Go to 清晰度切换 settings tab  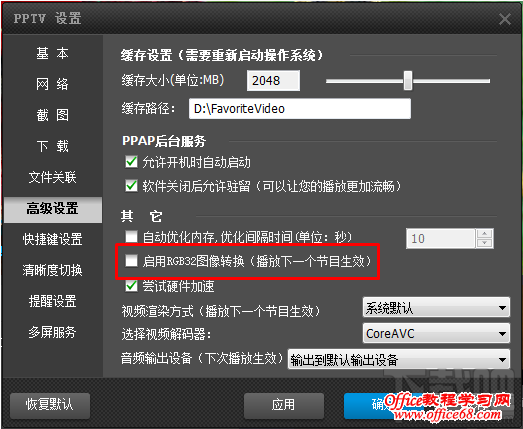click(x=53, y=270)
